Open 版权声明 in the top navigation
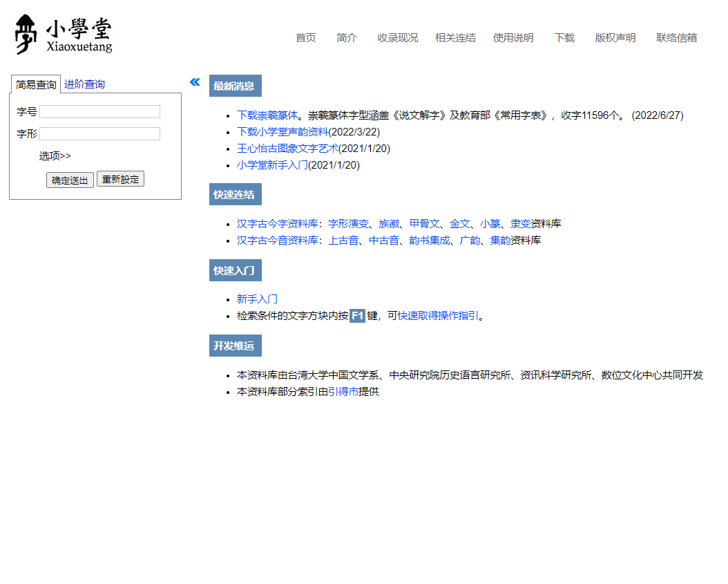The image size is (728, 584). pyautogui.click(x=615, y=37)
